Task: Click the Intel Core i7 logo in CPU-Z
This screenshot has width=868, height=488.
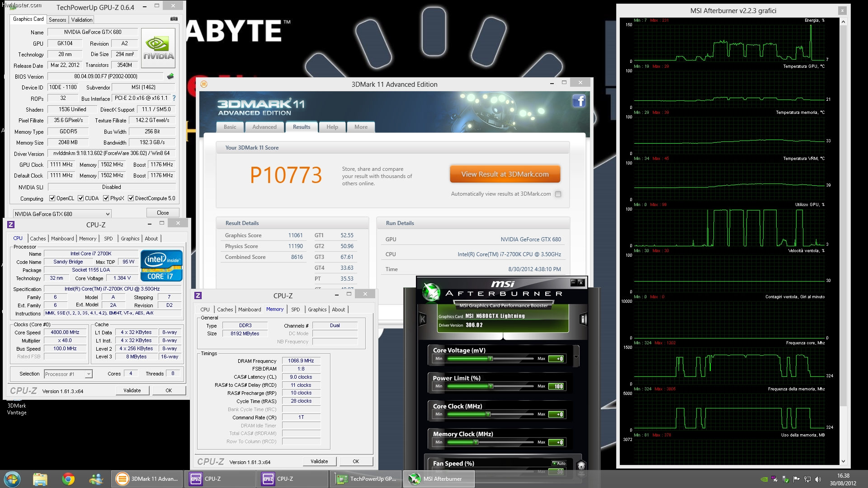Action: pos(161,266)
